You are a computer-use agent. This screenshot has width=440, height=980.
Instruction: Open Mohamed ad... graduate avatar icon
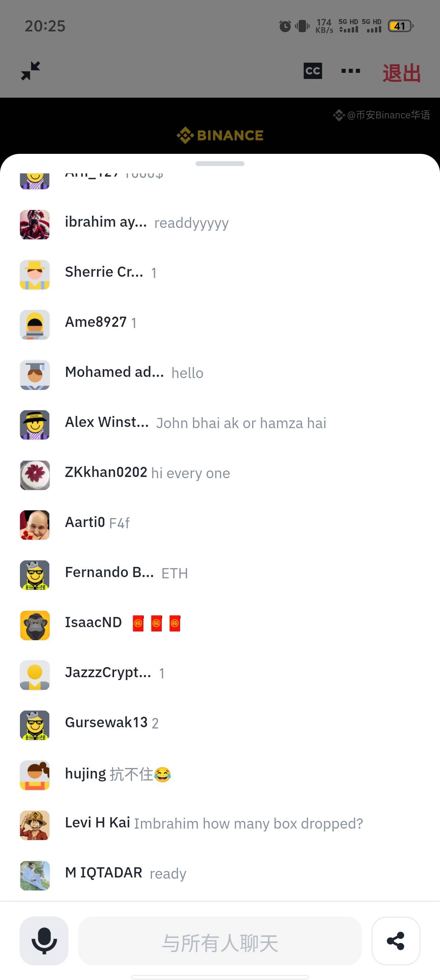(x=35, y=375)
